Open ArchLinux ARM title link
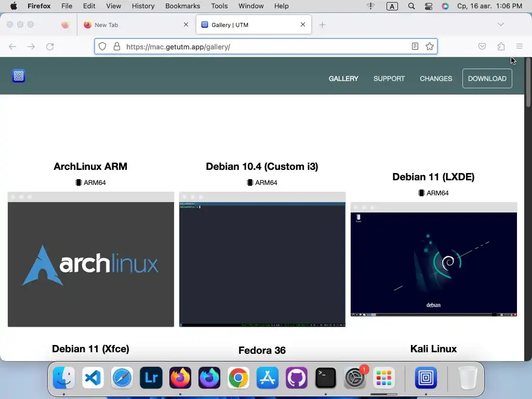Viewport: 532px width, 399px height. pyautogui.click(x=90, y=166)
